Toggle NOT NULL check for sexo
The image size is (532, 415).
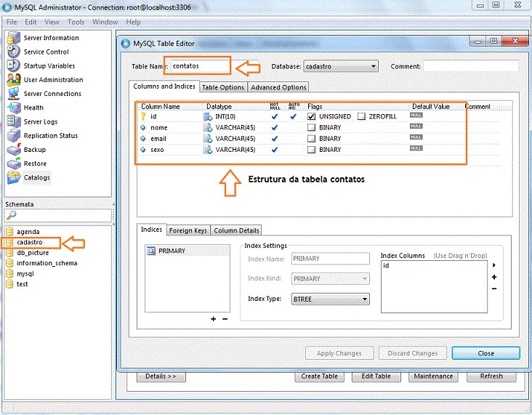(275, 150)
